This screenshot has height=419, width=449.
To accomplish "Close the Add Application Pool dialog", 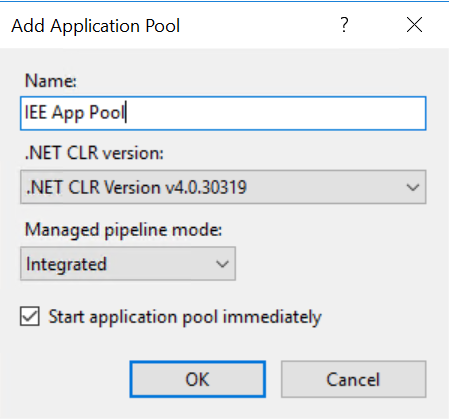I will (414, 25).
